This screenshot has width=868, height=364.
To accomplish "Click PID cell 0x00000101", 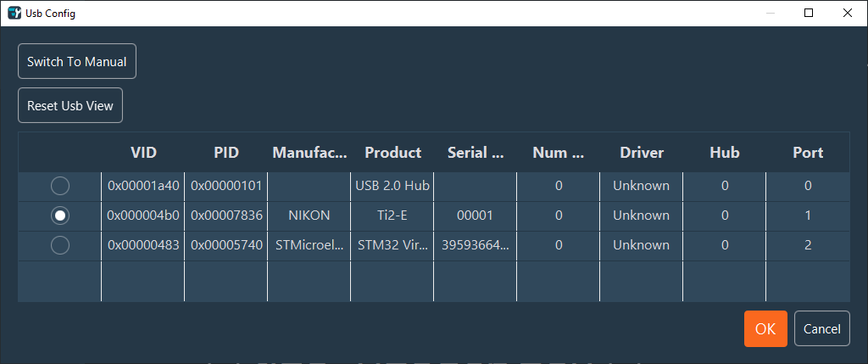I will (x=226, y=186).
